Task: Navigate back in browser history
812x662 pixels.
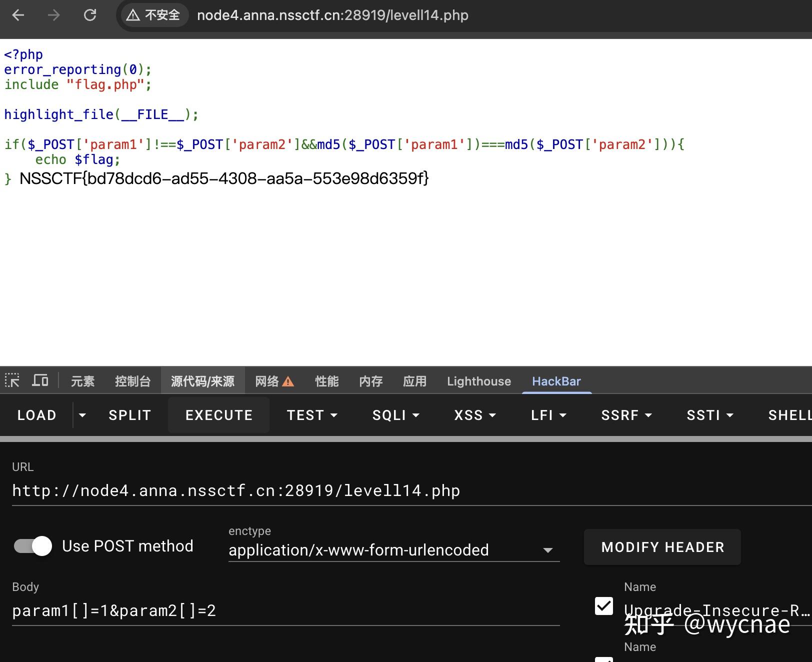Action: [x=18, y=15]
